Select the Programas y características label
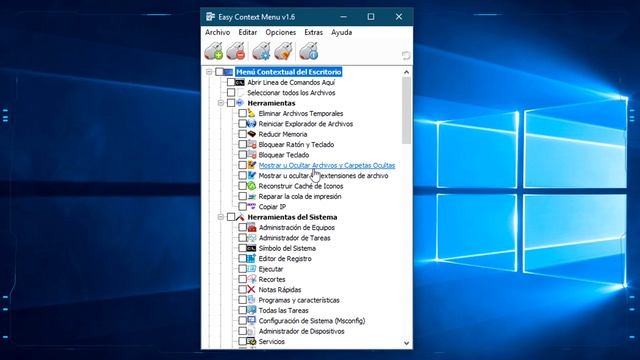This screenshot has width=640, height=360. point(299,300)
